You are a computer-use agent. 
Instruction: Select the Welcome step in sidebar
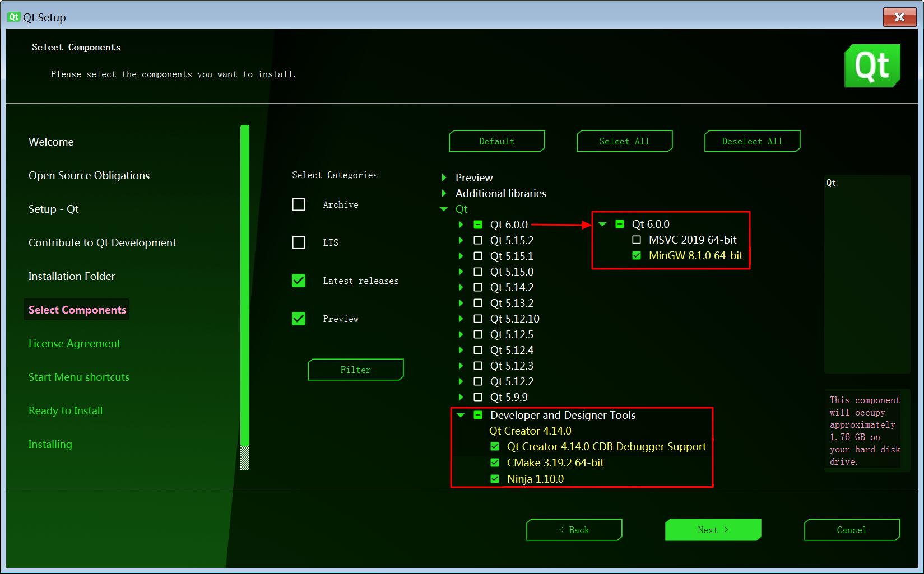click(x=51, y=142)
